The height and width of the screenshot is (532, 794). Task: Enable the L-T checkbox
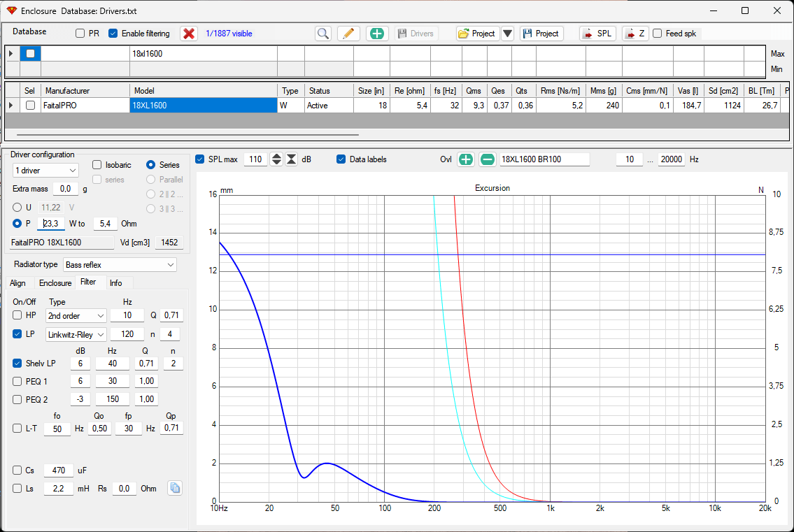[x=17, y=429]
